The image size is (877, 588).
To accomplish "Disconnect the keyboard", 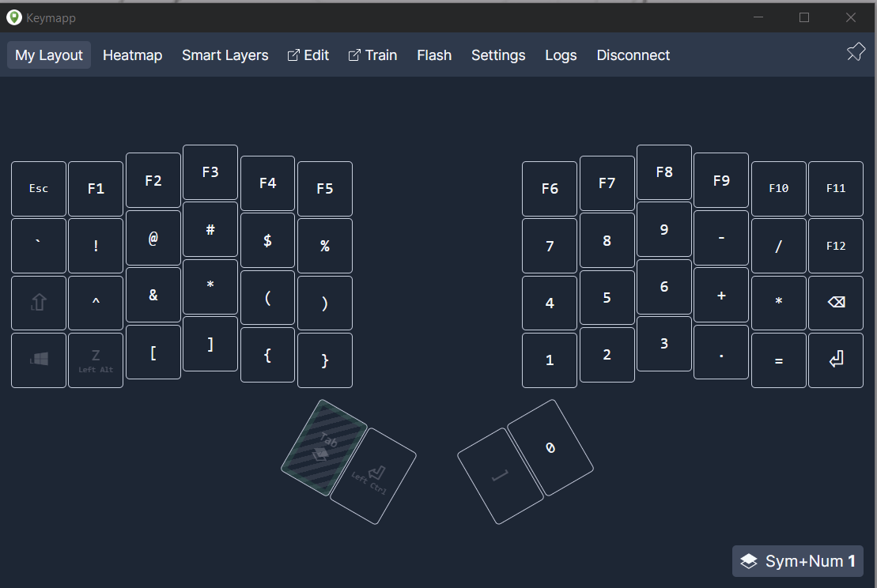I will click(x=633, y=55).
